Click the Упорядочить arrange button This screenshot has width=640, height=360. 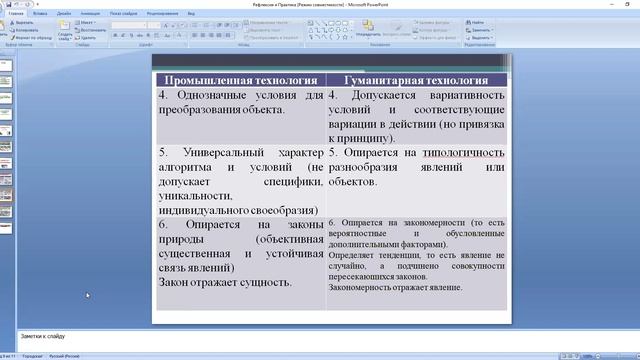coord(368,28)
